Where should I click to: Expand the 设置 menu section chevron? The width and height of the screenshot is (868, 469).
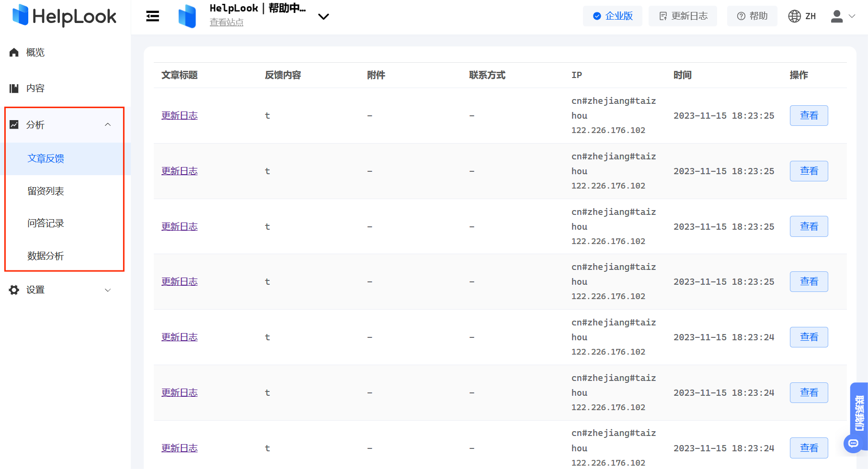coord(108,290)
